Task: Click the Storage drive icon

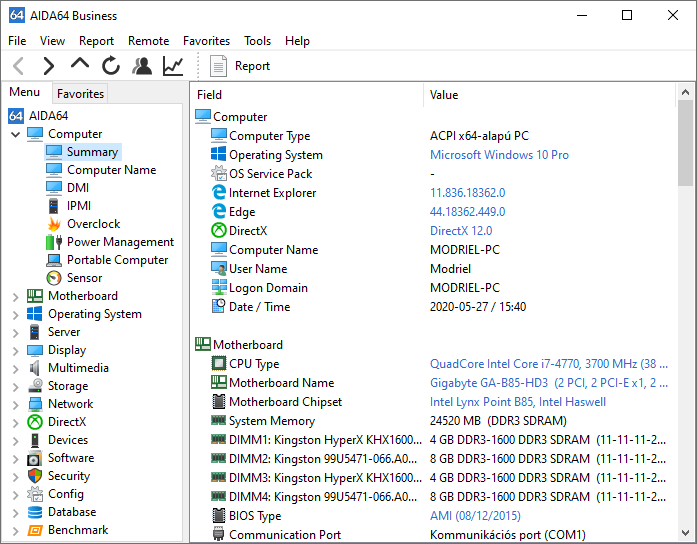Action: 35,386
